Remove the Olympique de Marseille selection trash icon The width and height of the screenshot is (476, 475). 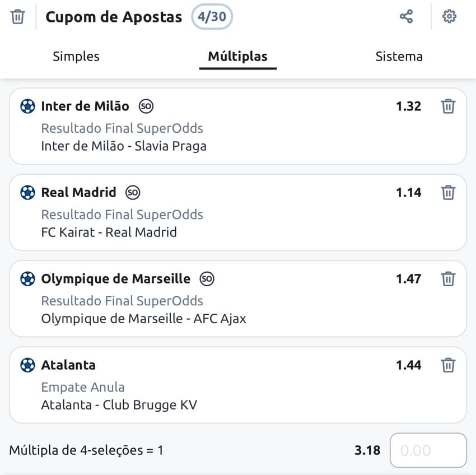tap(448, 279)
